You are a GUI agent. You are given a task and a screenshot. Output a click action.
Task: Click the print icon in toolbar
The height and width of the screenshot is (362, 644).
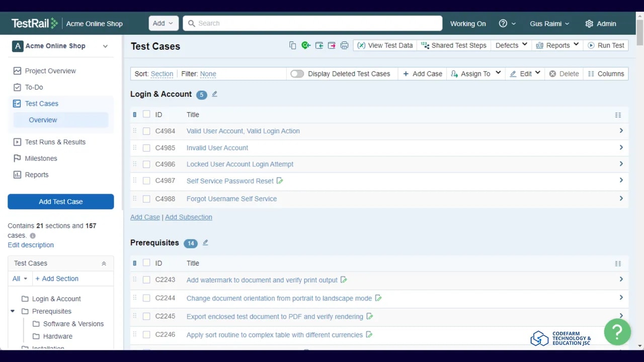tap(344, 45)
